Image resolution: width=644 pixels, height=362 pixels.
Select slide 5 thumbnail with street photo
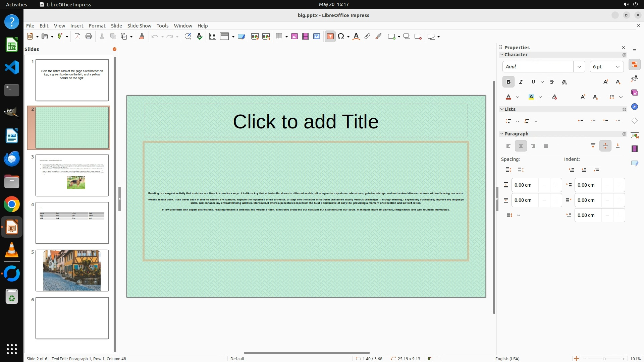click(72, 270)
